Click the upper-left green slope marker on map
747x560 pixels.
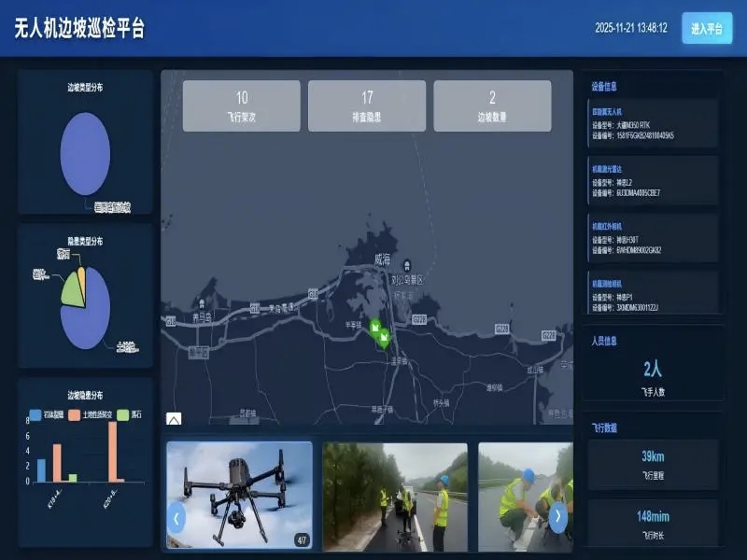375,327
